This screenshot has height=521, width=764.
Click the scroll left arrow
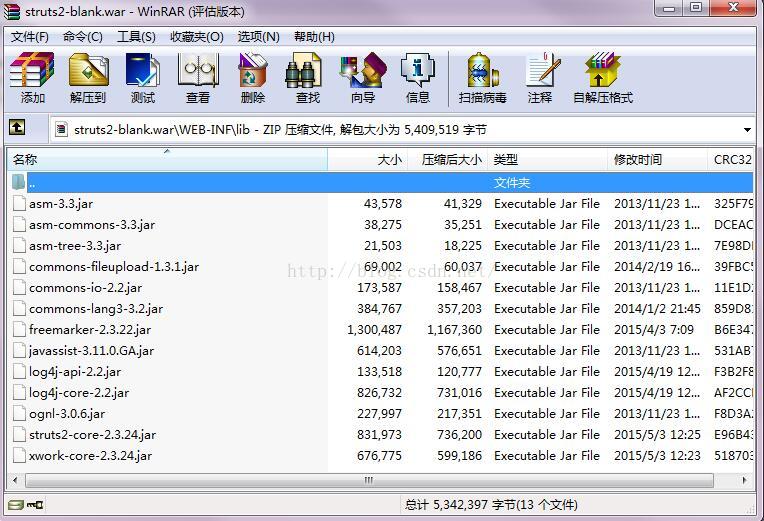coord(15,480)
